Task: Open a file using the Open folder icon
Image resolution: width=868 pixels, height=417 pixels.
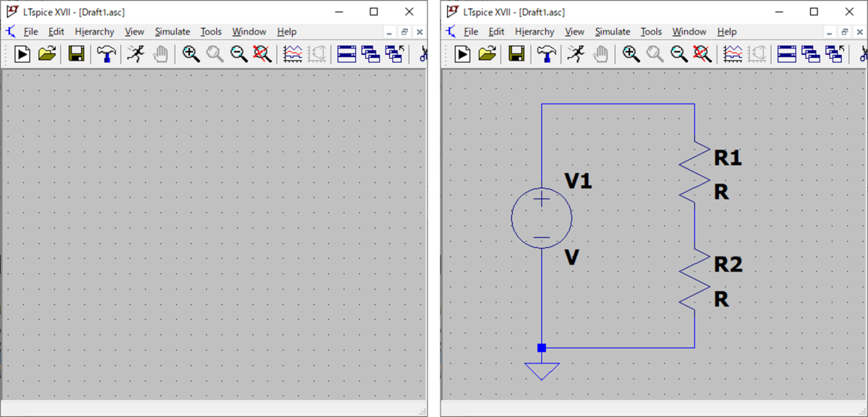Action: click(46, 54)
